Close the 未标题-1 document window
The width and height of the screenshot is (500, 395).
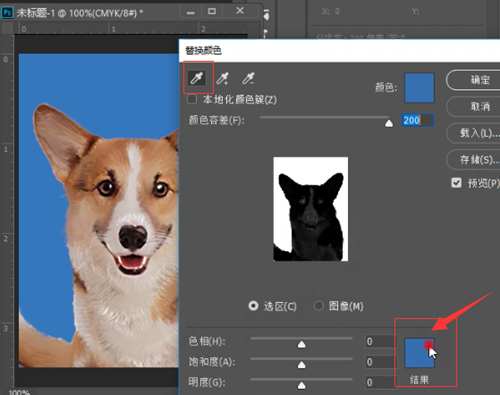coord(240,11)
